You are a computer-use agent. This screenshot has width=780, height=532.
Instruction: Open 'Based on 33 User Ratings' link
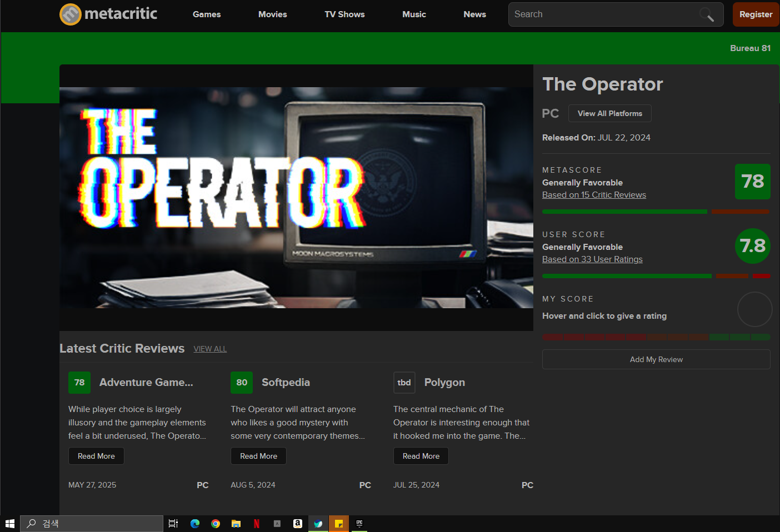(x=592, y=259)
